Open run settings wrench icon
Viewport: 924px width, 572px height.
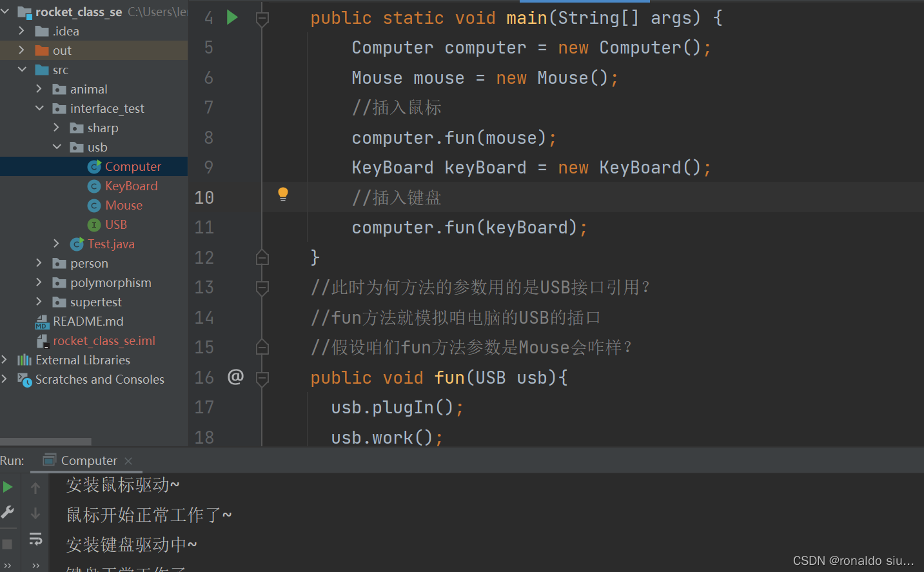point(8,512)
